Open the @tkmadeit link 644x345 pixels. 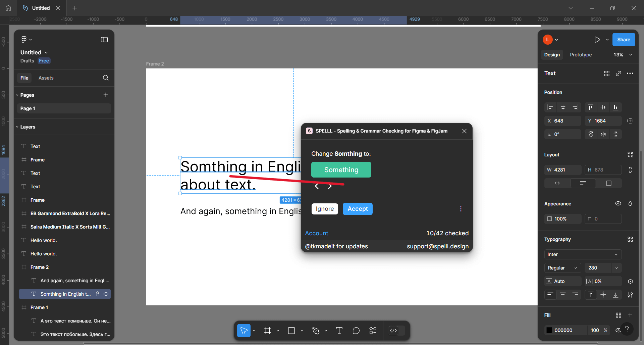pos(320,246)
